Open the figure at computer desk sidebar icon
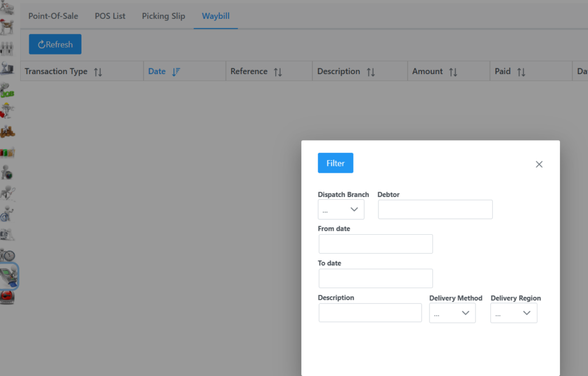Image resolution: width=588 pixels, height=376 pixels. pyautogui.click(x=7, y=68)
